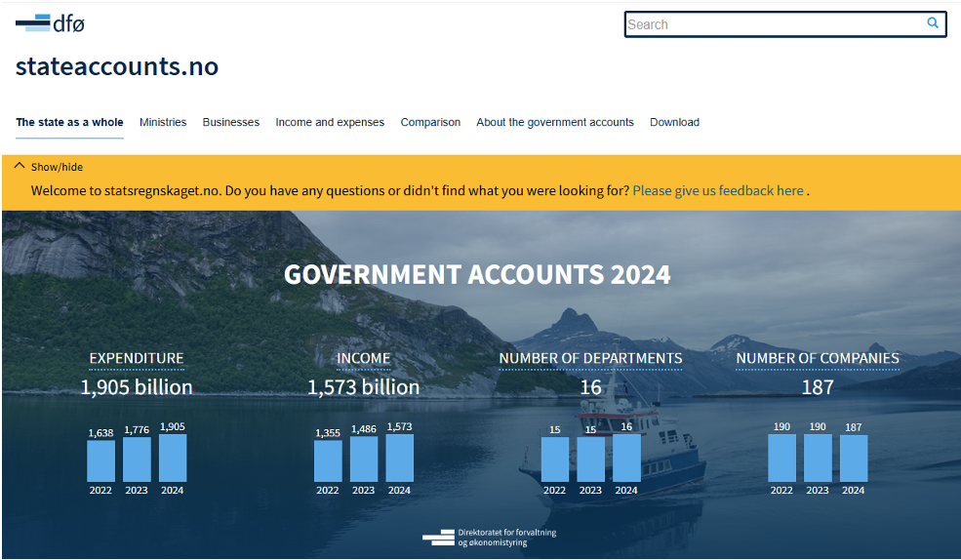Switch to the Businesses tab

(x=231, y=123)
